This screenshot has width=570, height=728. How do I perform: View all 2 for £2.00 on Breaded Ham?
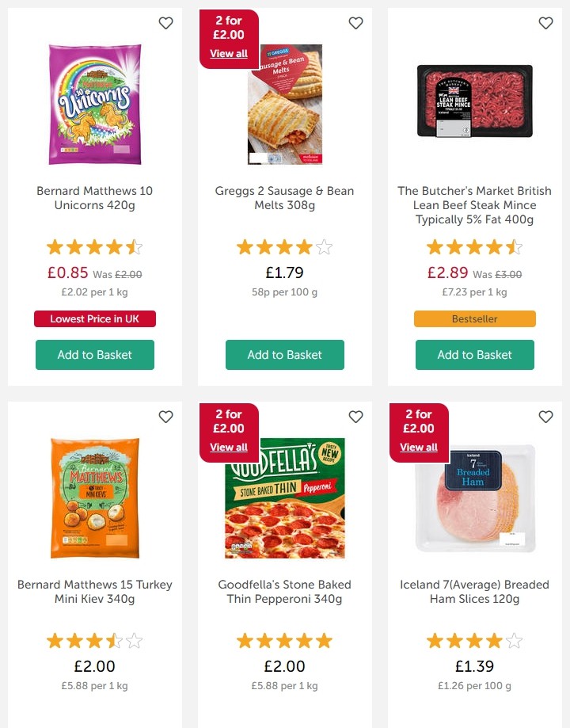tap(419, 447)
